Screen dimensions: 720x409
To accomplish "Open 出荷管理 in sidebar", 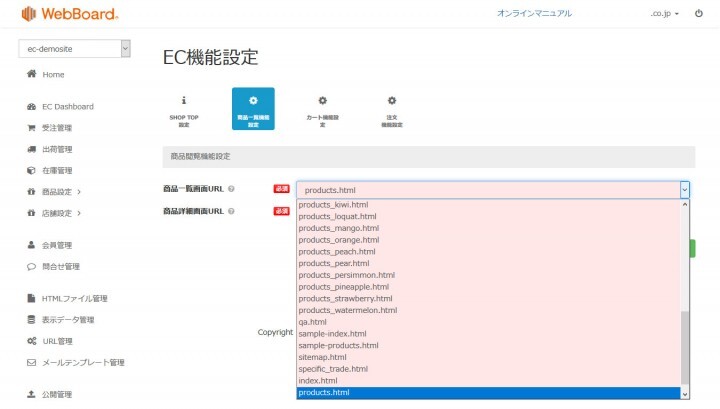I will (x=57, y=149).
